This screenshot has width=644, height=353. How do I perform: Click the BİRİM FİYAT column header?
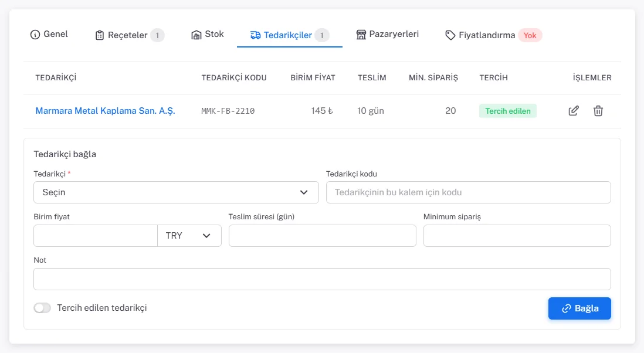point(313,77)
